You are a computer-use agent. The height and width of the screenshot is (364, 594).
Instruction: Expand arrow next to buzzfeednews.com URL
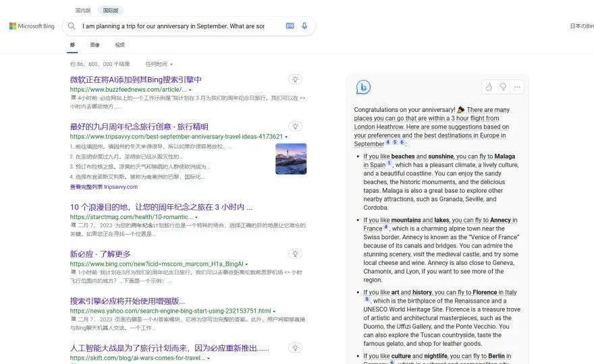[190, 90]
